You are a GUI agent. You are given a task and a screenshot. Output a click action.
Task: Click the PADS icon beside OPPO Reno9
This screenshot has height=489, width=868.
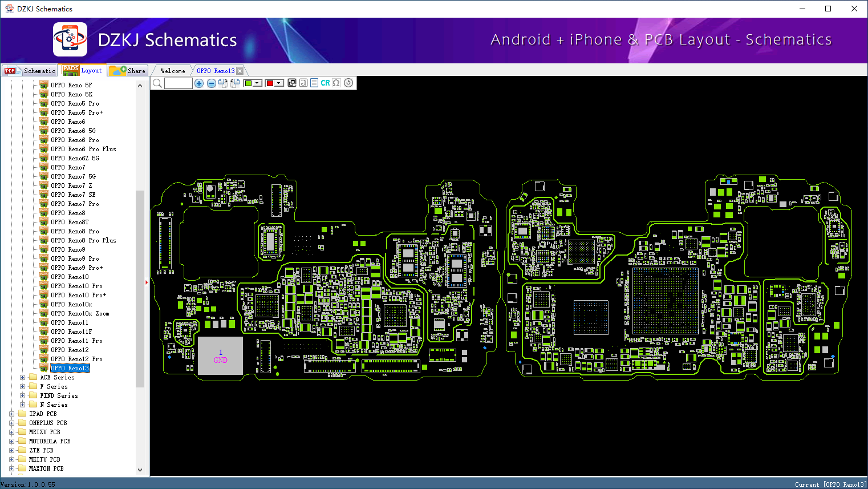tap(44, 249)
